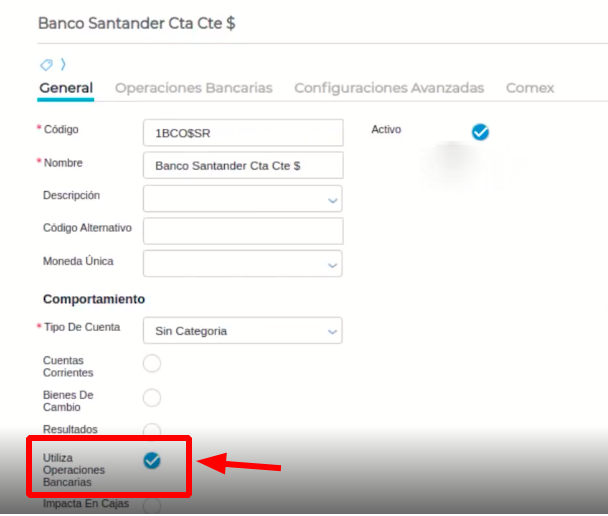Expand the Moneda Única dropdown
Viewport: 608px width, 516px height.
click(243, 264)
